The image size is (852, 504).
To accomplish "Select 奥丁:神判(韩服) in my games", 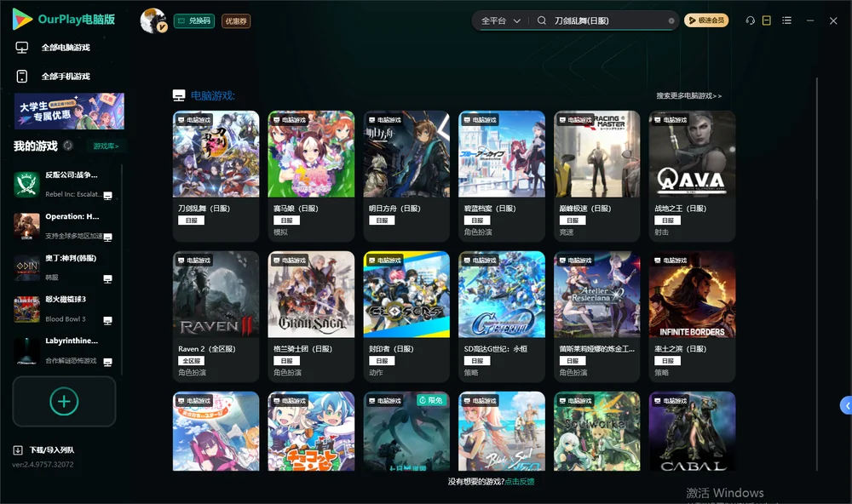I will click(x=63, y=267).
